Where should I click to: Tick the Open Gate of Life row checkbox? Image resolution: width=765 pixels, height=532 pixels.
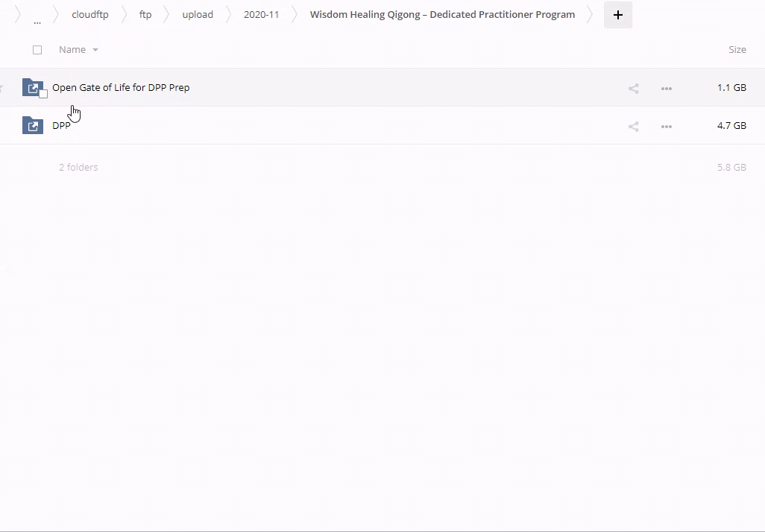pyautogui.click(x=43, y=94)
